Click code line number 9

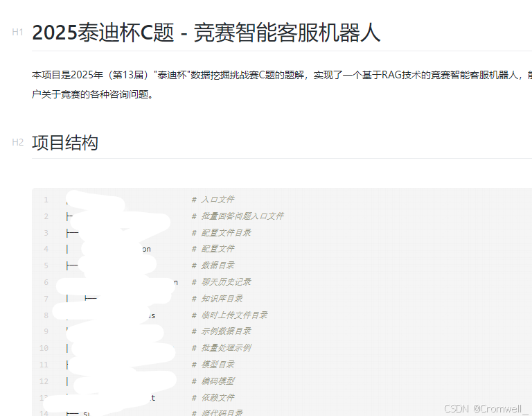pyautogui.click(x=46, y=331)
